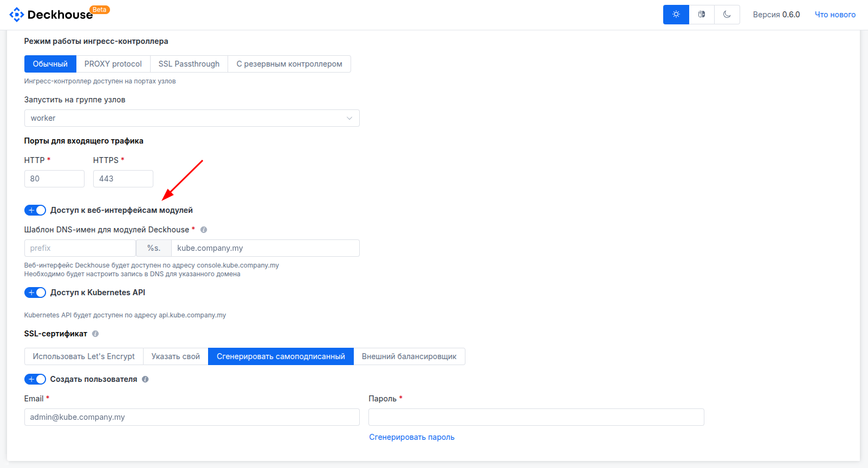Viewport: 868px width, 468px height.
Task: Select Внешний балансировщик certificate option
Action: pos(409,356)
